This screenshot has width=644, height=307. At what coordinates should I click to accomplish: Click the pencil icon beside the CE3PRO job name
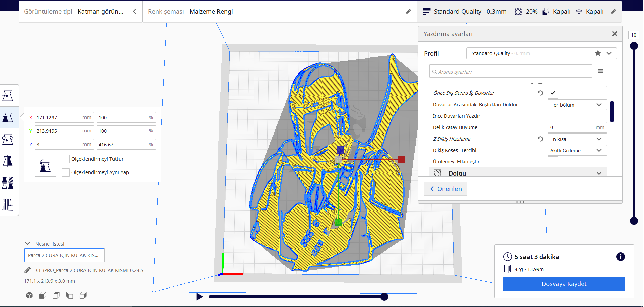[28, 270]
